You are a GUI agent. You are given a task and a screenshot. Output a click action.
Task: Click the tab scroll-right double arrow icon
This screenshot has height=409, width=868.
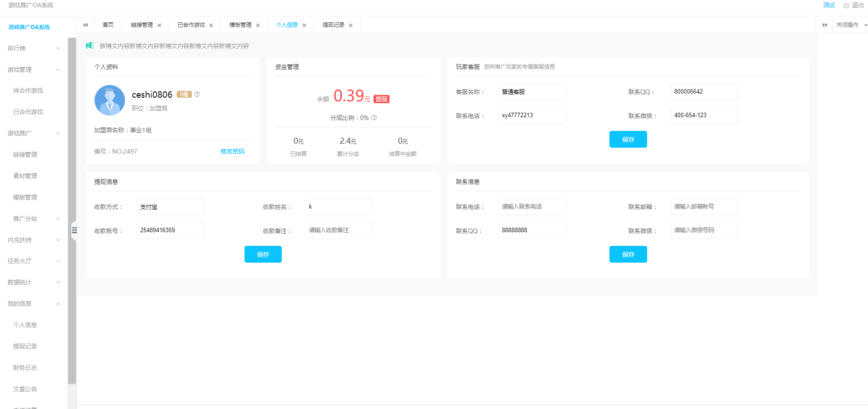(x=824, y=25)
